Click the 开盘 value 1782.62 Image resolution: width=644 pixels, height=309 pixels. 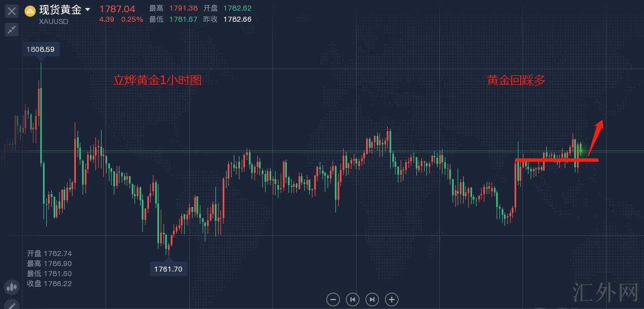pos(237,8)
